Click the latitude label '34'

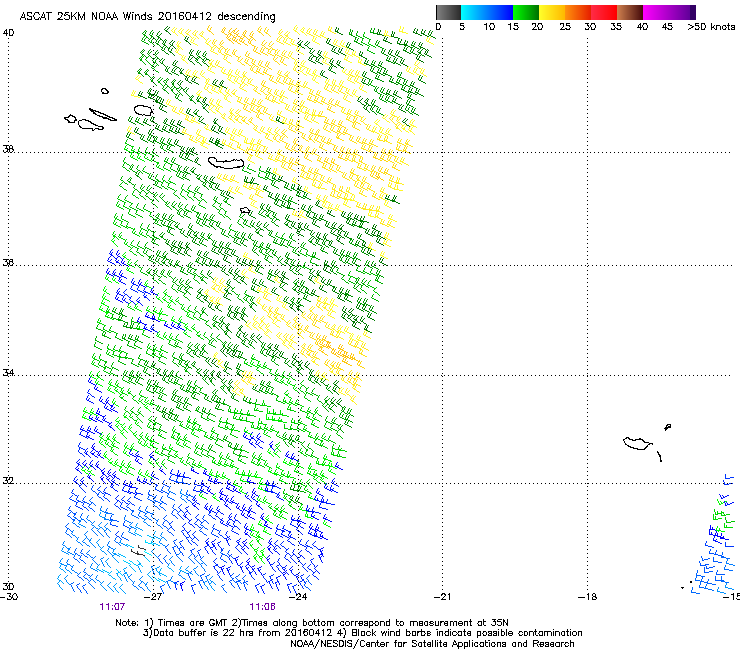click(8, 372)
